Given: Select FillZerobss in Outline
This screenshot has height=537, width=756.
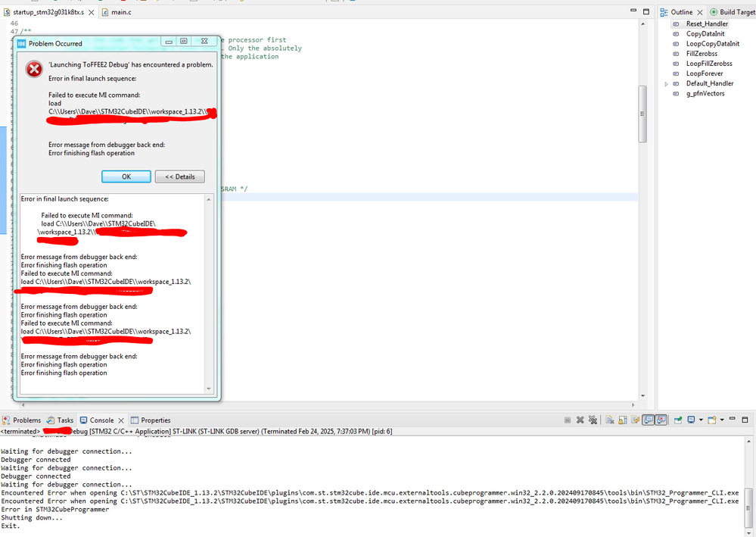Looking at the screenshot, I should click(702, 54).
